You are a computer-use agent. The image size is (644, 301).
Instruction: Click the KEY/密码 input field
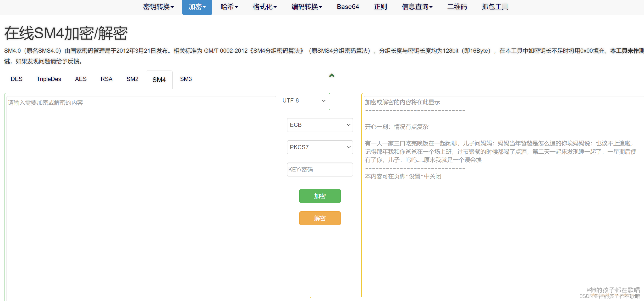coord(320,169)
